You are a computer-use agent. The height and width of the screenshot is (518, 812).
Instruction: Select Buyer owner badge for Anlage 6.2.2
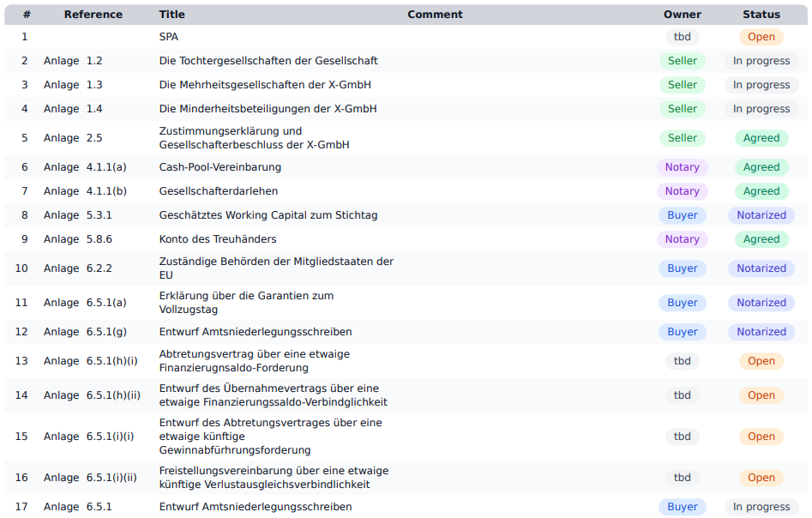pos(682,268)
